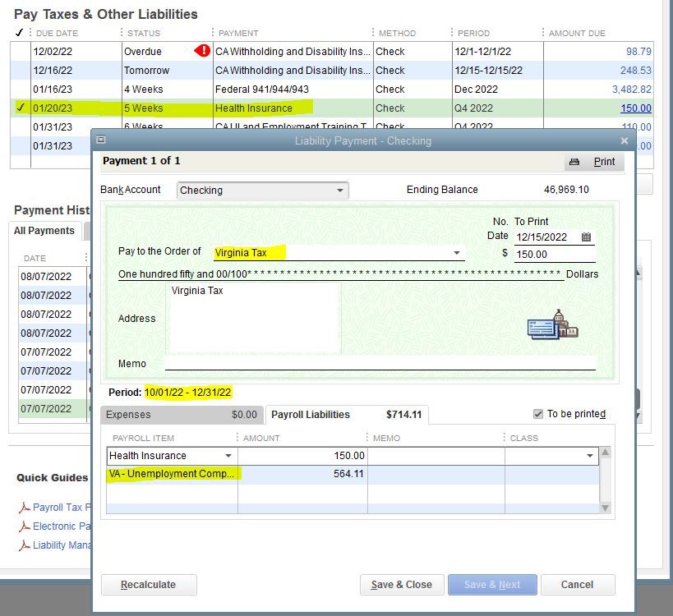Click the red overdue alert icon
673x616 pixels.
[202, 51]
